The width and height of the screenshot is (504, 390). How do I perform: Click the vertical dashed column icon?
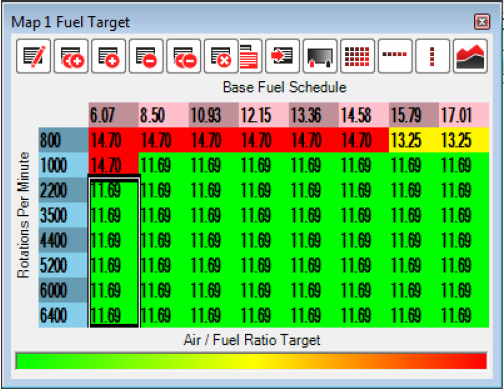[433, 56]
